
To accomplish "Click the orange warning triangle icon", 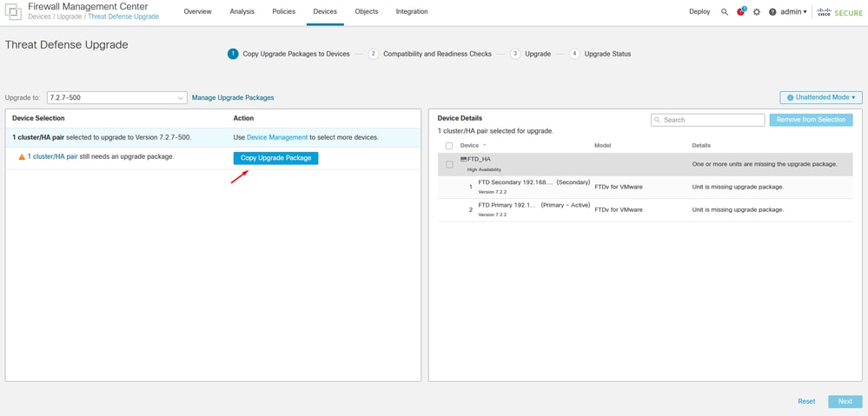I will tap(22, 157).
